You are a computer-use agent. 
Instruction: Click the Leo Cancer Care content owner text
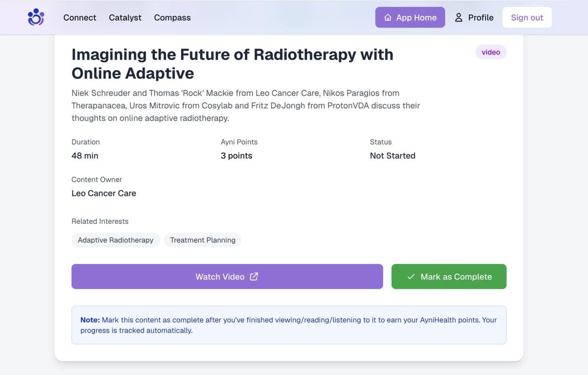[x=104, y=193]
